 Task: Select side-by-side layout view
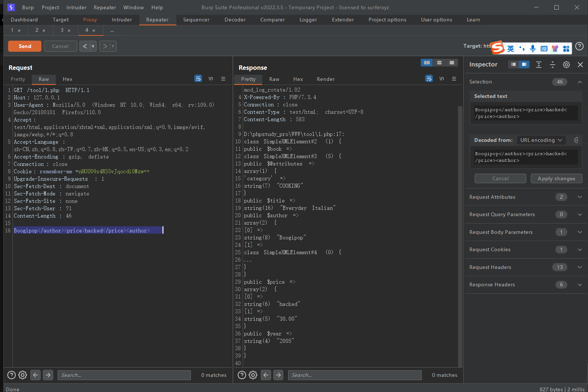[x=427, y=63]
